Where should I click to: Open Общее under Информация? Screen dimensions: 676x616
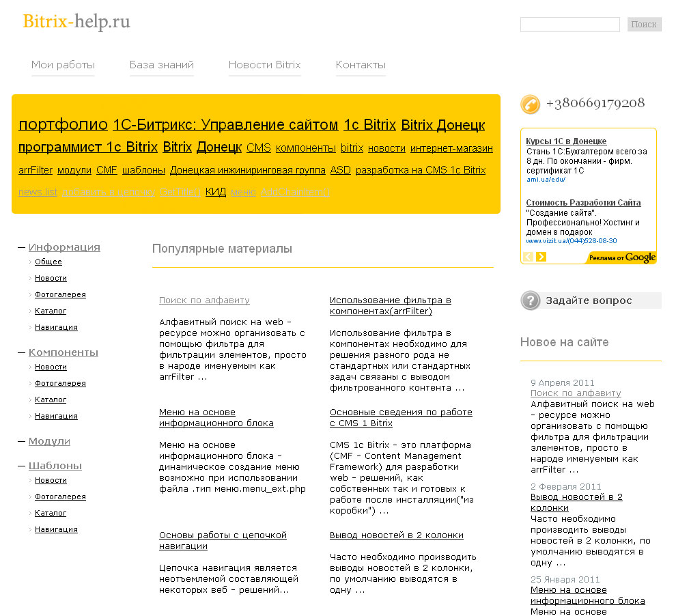coord(48,262)
